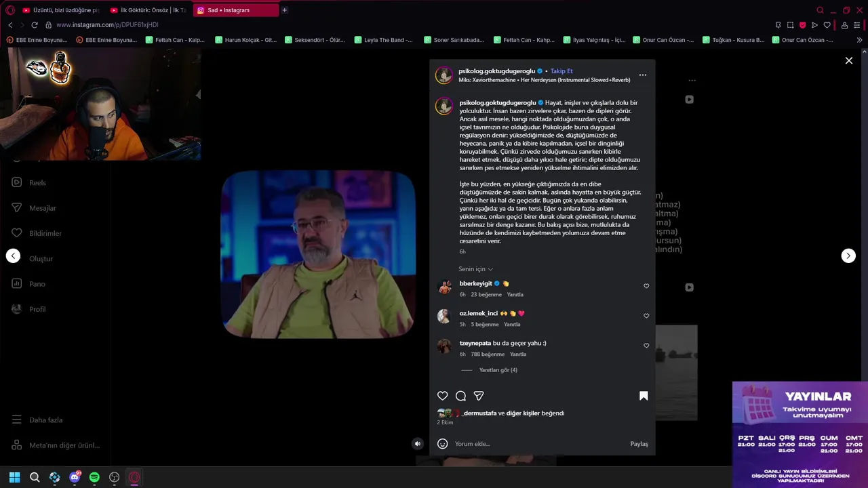
Task: Like the post with the heart icon
Action: [442, 396]
